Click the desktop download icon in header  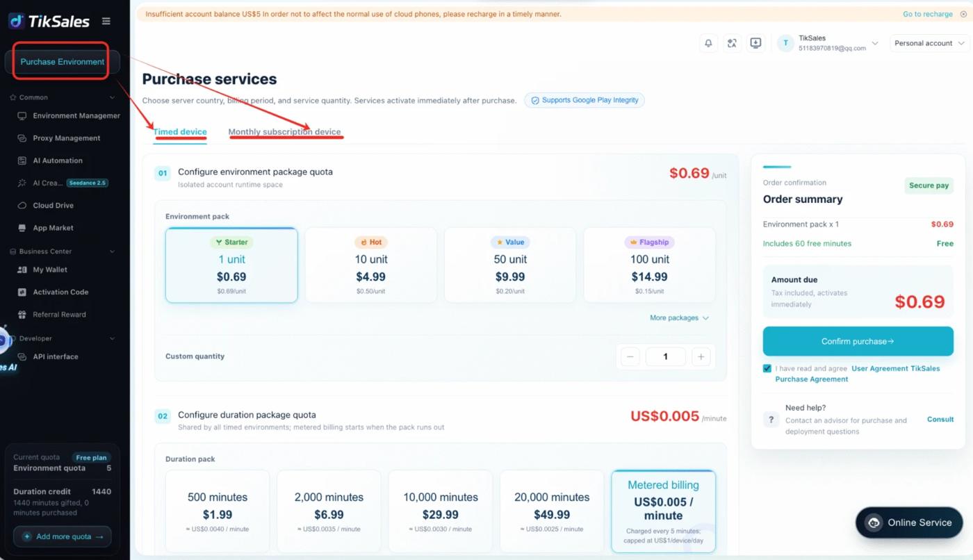pos(755,43)
